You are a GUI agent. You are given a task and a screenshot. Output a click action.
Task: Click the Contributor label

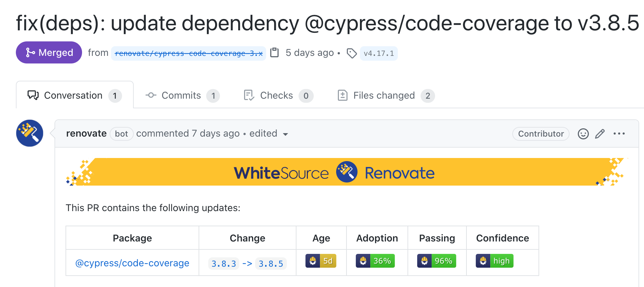tap(541, 134)
